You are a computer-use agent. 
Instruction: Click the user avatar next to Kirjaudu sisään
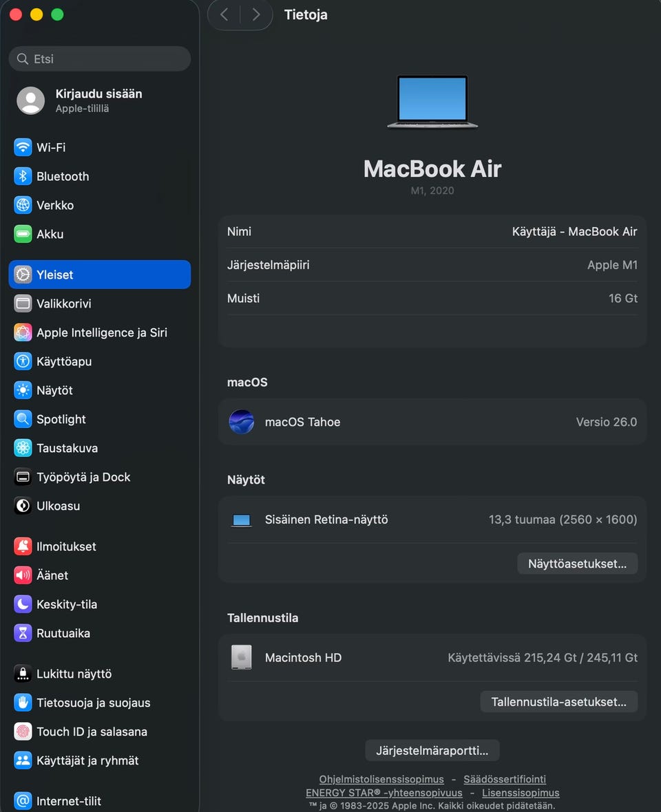click(30, 100)
